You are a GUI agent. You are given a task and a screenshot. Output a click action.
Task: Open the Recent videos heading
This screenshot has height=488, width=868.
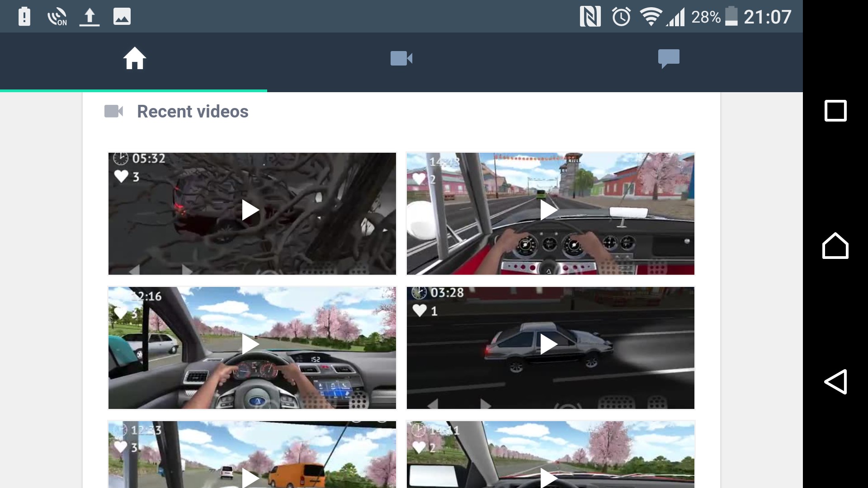coord(193,111)
